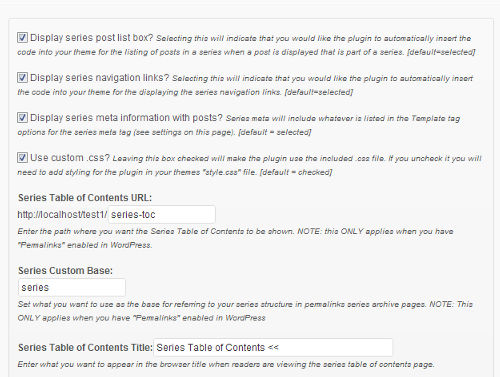This screenshot has width=500, height=377.
Task: Click the 'Display series navigation links?' label text
Action: click(100, 78)
